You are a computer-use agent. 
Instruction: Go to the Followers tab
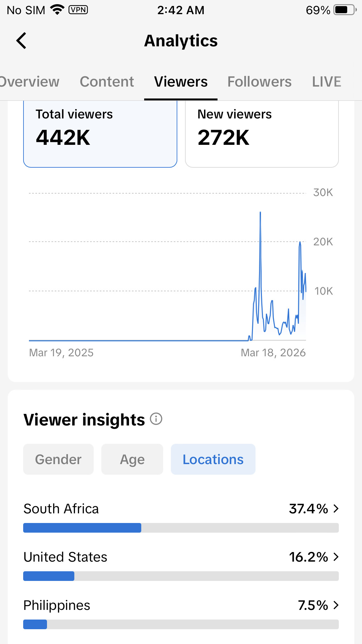coord(259,82)
